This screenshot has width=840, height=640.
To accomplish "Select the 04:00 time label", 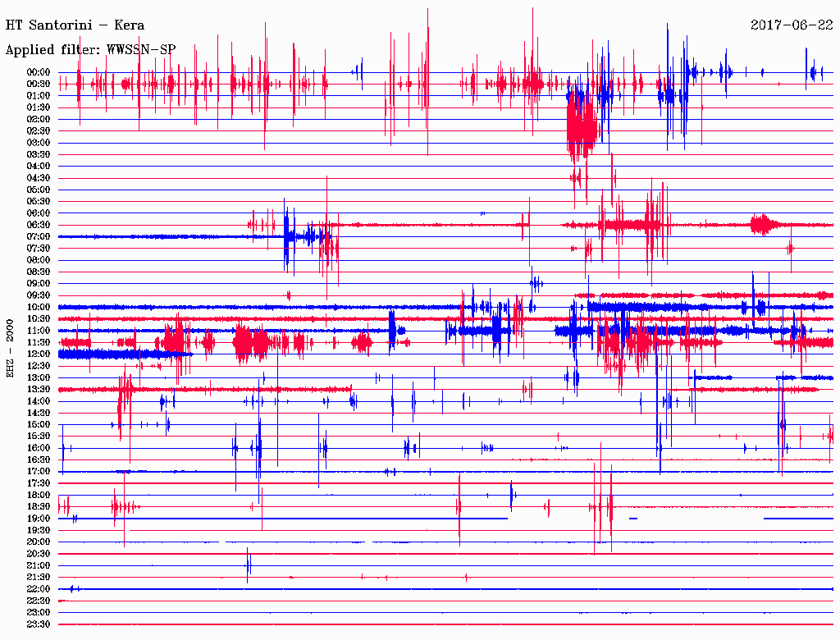I will point(39,167).
